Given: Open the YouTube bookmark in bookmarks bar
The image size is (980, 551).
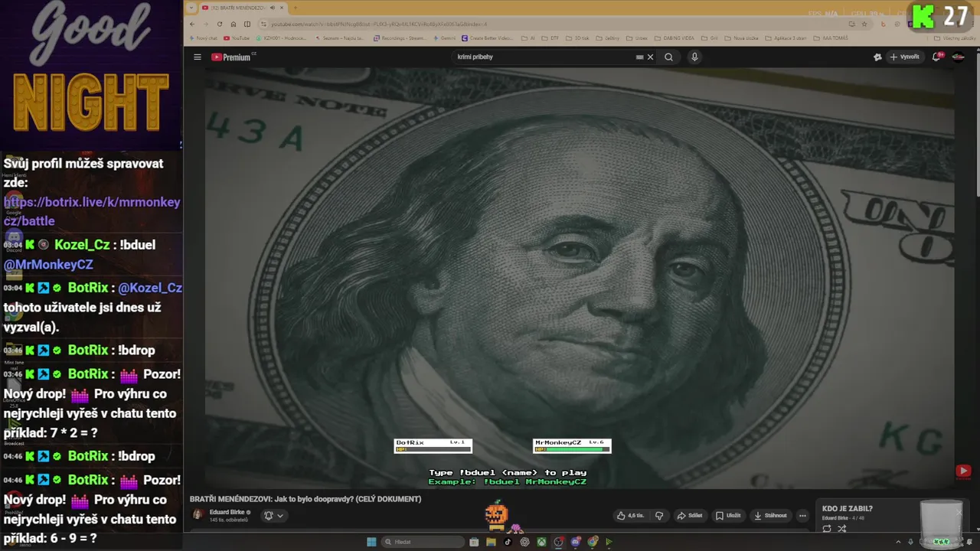Looking at the screenshot, I should [x=237, y=37].
